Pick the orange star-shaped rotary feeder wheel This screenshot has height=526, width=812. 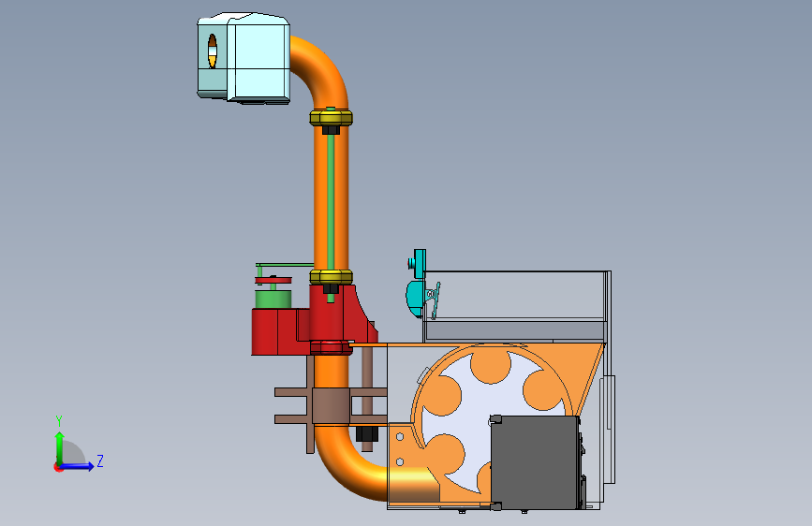491,419
